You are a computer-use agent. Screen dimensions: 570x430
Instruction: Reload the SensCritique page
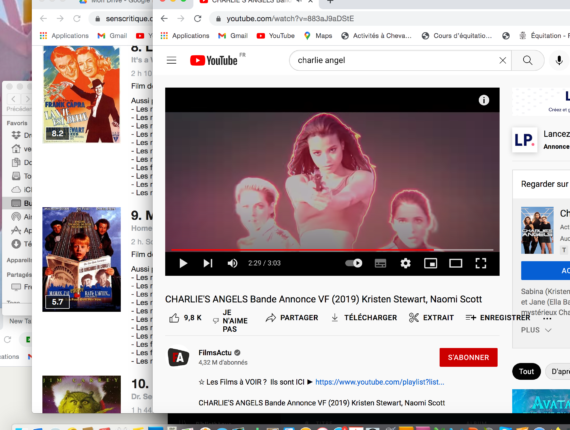click(x=77, y=19)
